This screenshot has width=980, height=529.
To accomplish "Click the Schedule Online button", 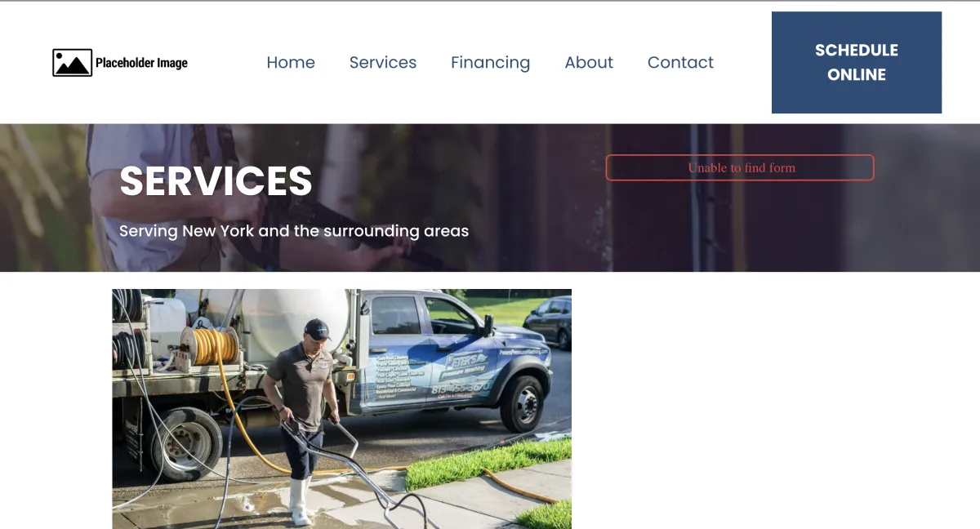I will 857,62.
